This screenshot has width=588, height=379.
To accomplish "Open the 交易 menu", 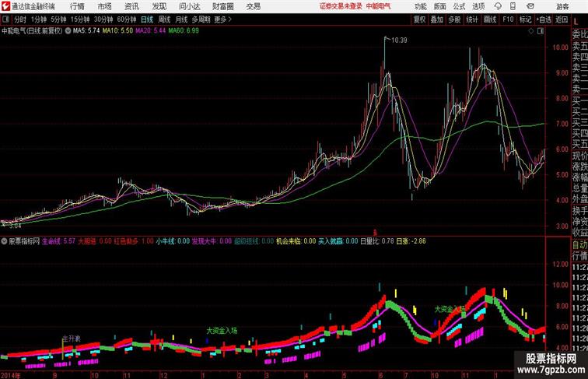I will click(x=254, y=7).
